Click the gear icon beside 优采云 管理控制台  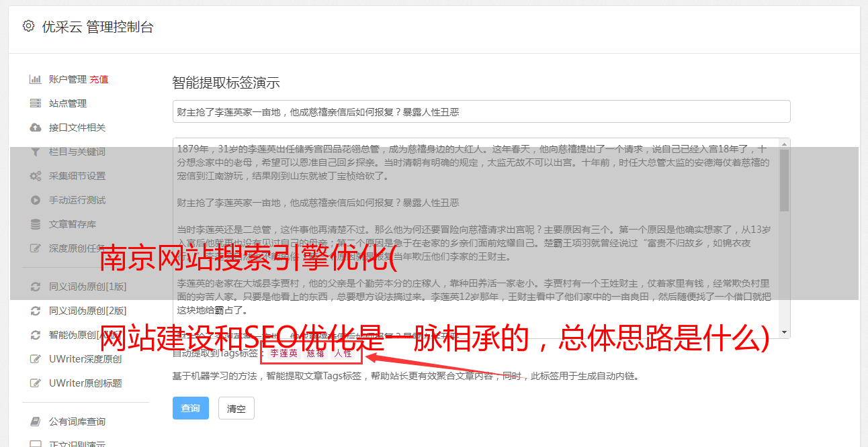pos(28,26)
